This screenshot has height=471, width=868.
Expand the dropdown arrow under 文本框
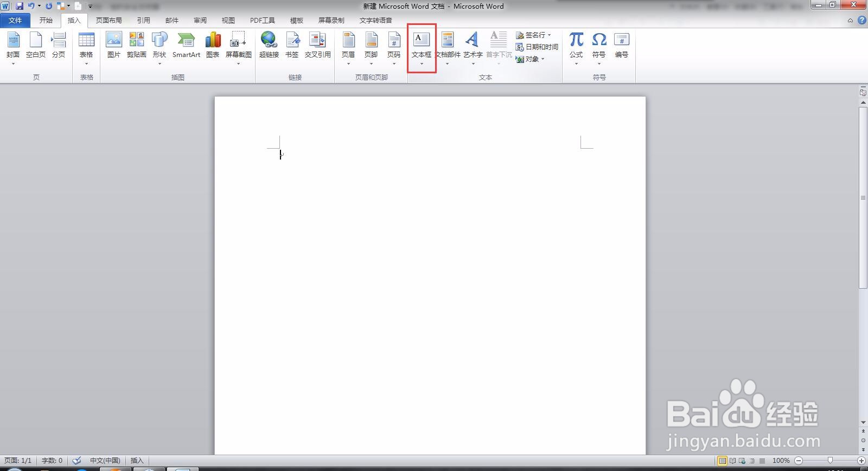pyautogui.click(x=422, y=65)
